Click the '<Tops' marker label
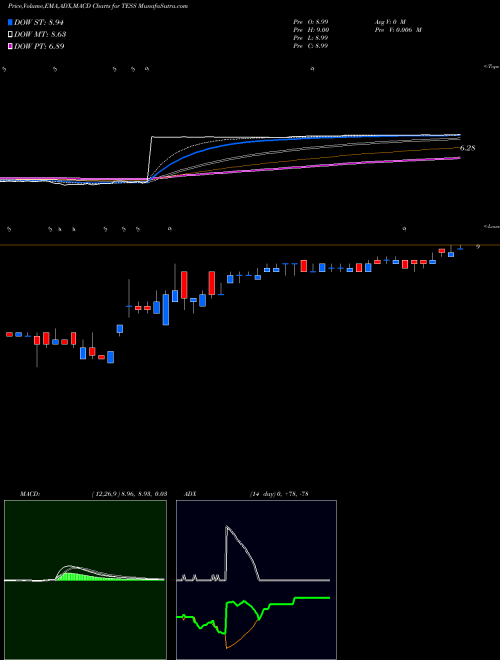The height and width of the screenshot is (660, 500). tap(492, 67)
